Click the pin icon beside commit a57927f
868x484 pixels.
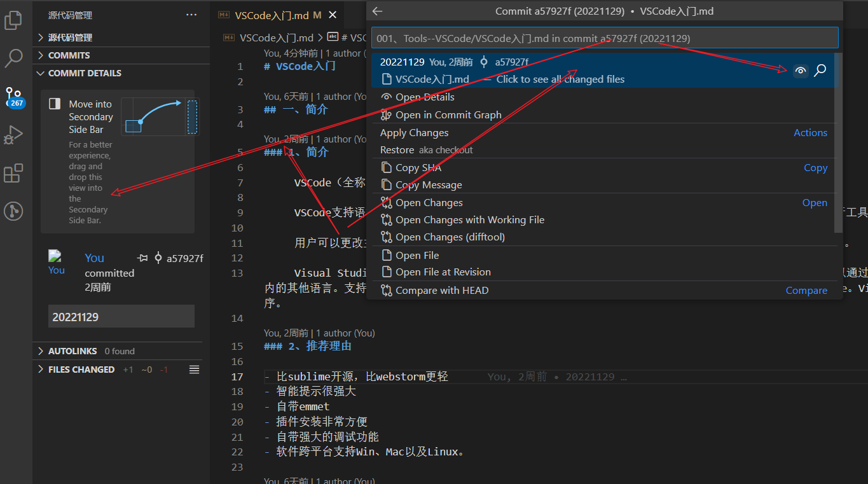click(x=142, y=258)
